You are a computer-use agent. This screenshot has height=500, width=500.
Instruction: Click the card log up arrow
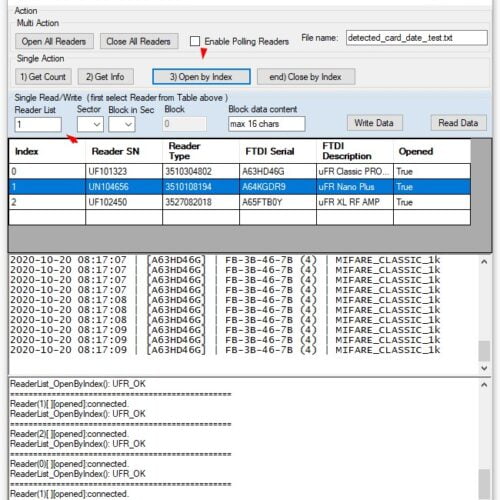484,262
